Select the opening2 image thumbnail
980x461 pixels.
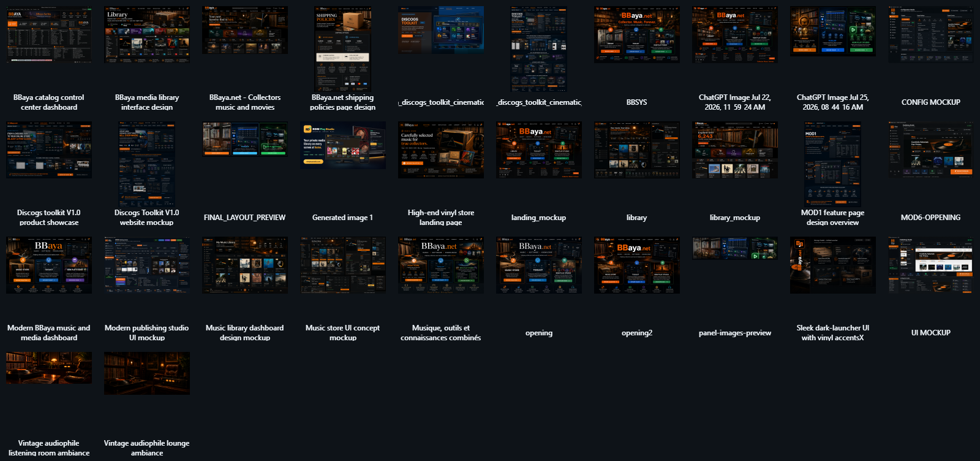pyautogui.click(x=637, y=265)
